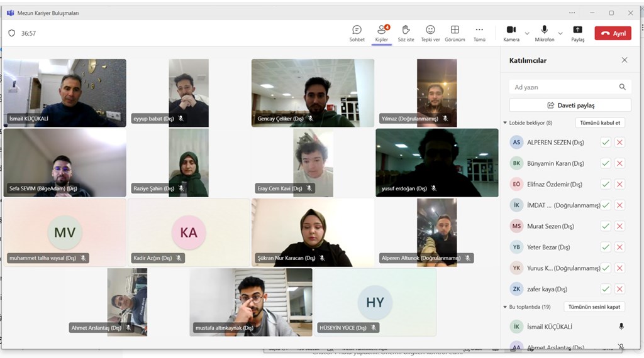Image resolution: width=644 pixels, height=358 pixels.
Task: Raise hand with Söz iste
Action: point(406,30)
